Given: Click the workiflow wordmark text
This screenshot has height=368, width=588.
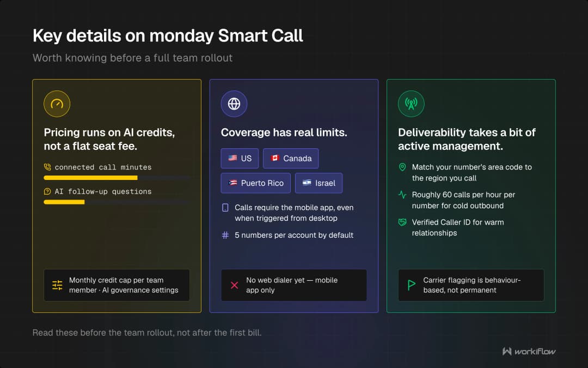Looking at the screenshot, I should click(535, 352).
